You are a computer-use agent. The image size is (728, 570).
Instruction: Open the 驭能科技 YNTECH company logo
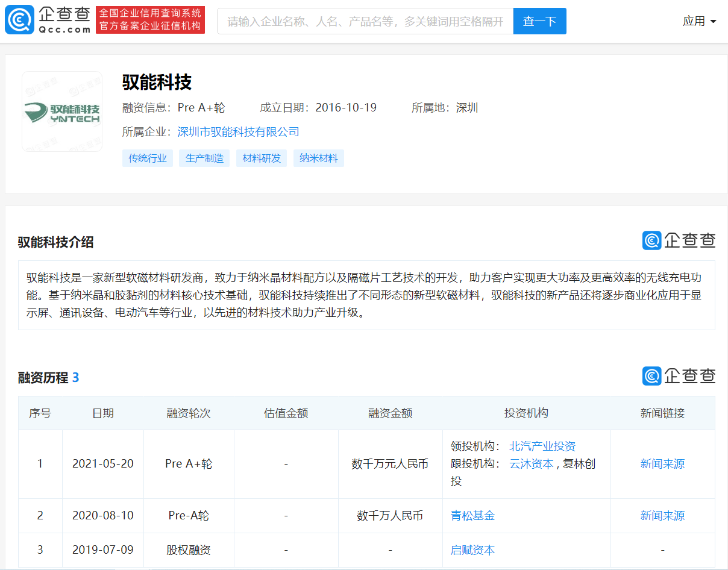tap(62, 111)
